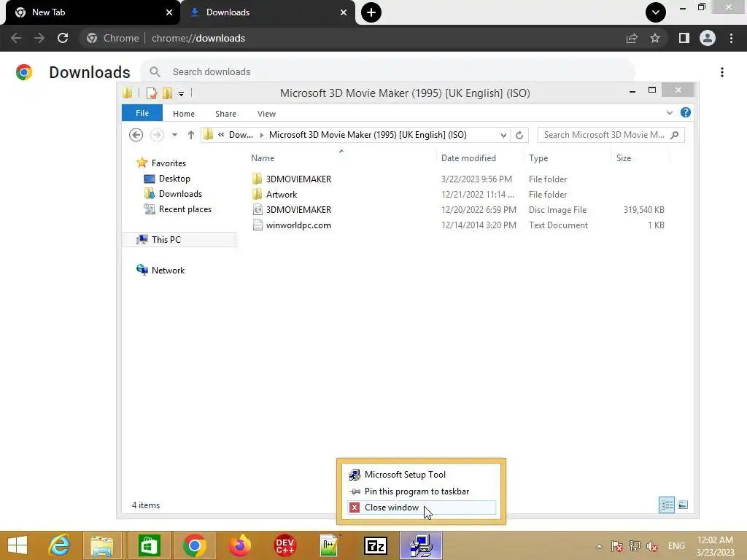The height and width of the screenshot is (560, 747).
Task: Open the Share ribbon tab
Action: coord(225,114)
